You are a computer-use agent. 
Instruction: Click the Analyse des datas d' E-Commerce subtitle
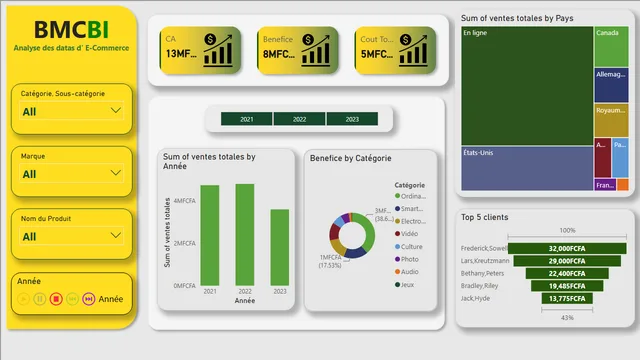(x=71, y=48)
